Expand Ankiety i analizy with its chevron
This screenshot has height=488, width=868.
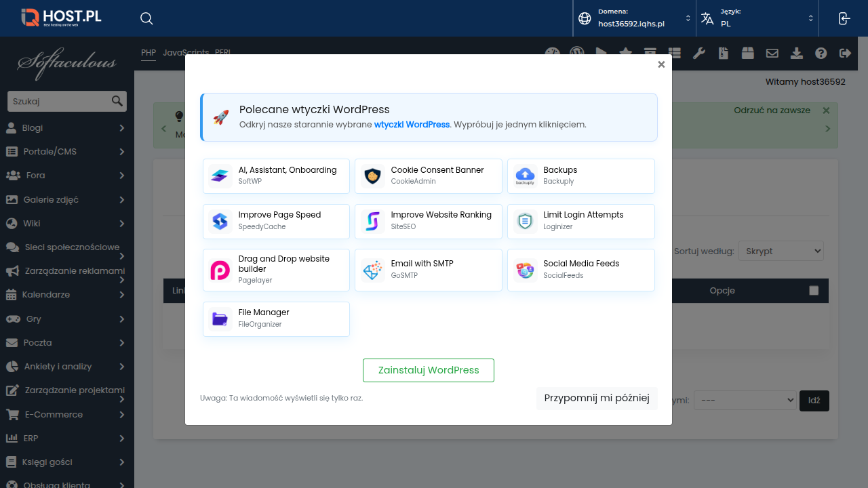click(122, 367)
